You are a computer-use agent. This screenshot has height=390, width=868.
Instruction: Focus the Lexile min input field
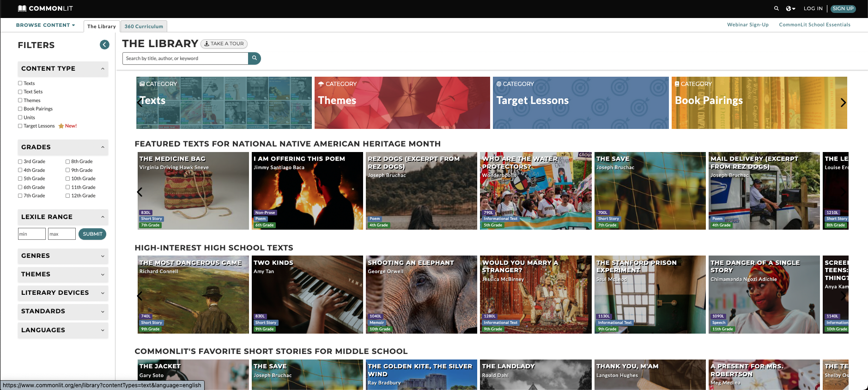click(x=32, y=234)
